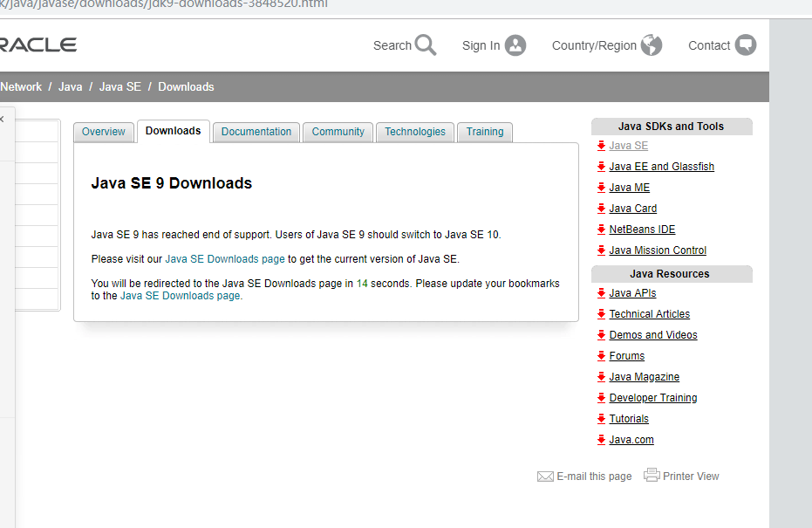The width and height of the screenshot is (812, 528).
Task: Click red arrow icon beside Java APIs
Action: [601, 293]
